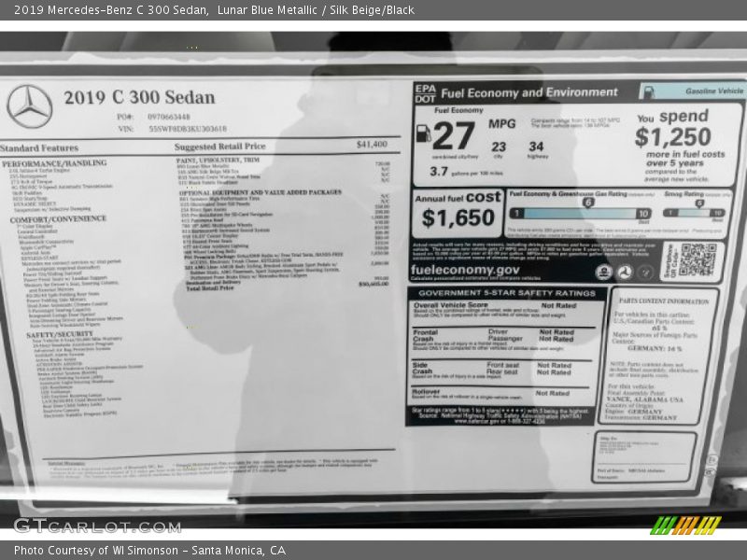Click the $41,400 base price
The height and width of the screenshot is (560, 747).
(372, 144)
